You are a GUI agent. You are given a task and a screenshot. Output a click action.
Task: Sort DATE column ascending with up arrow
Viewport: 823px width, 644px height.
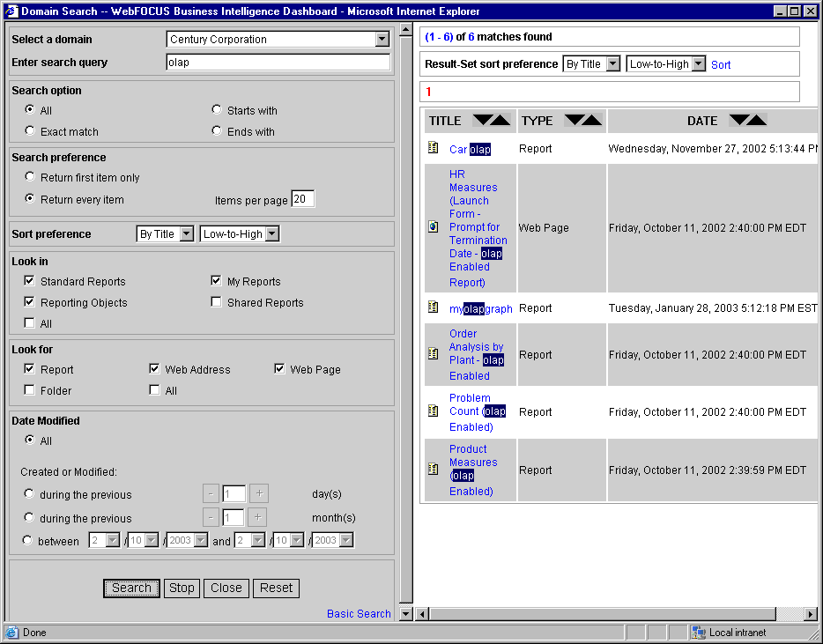(758, 120)
